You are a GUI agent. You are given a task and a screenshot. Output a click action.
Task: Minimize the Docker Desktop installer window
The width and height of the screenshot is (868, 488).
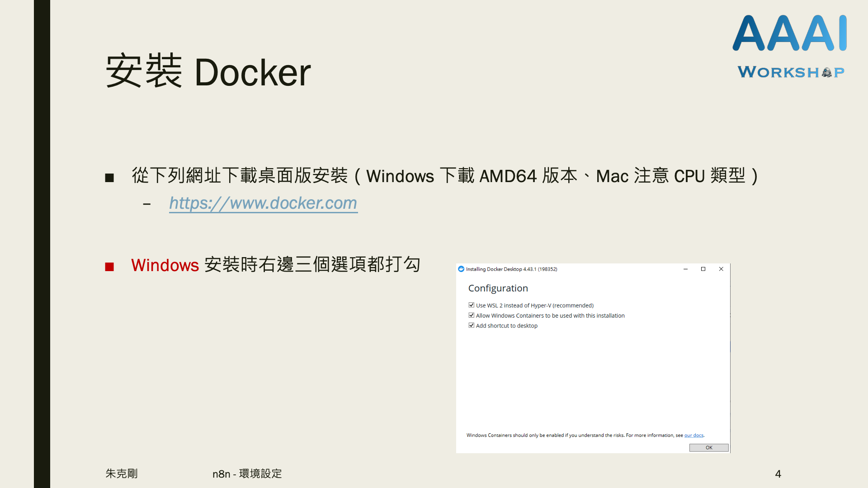(685, 269)
